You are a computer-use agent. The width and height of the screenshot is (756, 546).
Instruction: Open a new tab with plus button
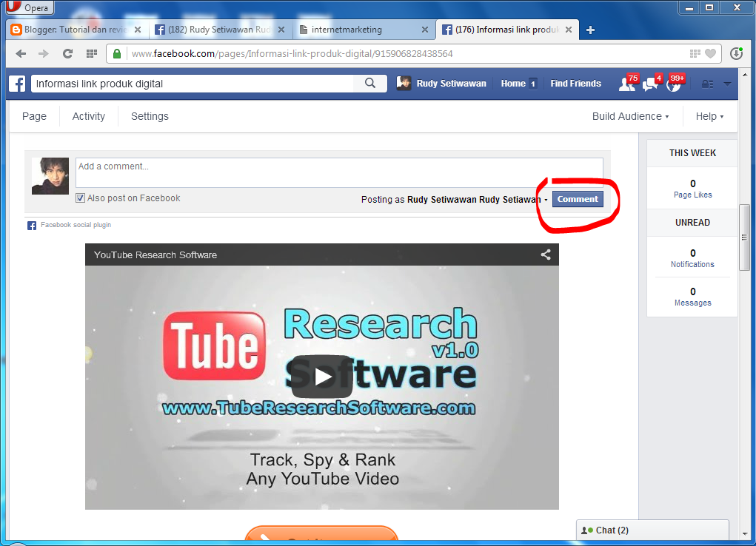590,30
